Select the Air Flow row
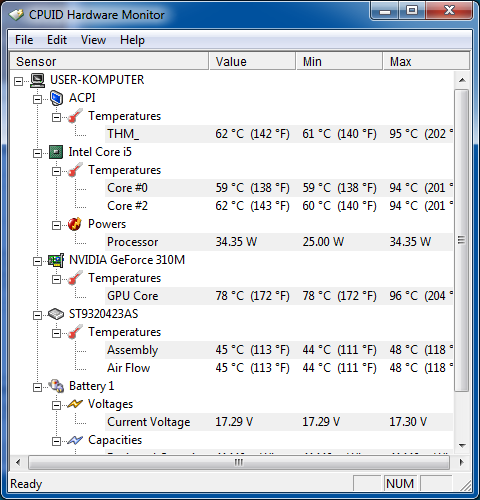 (279, 368)
